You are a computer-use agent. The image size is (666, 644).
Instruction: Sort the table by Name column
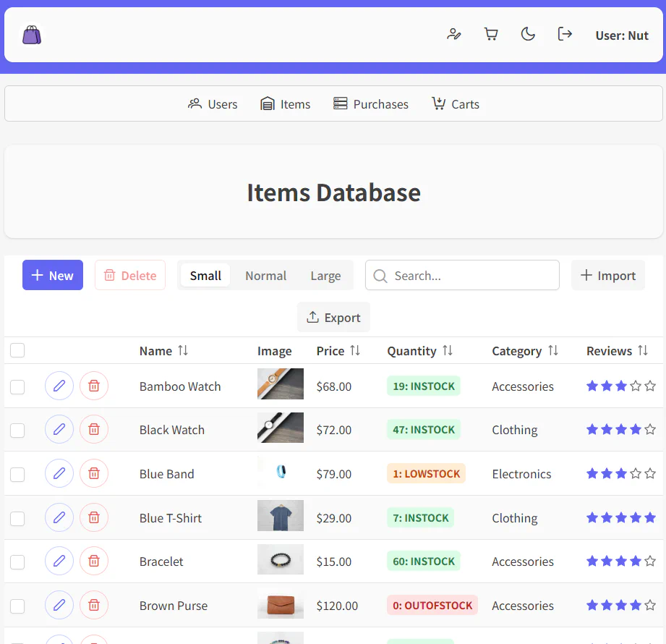point(163,351)
